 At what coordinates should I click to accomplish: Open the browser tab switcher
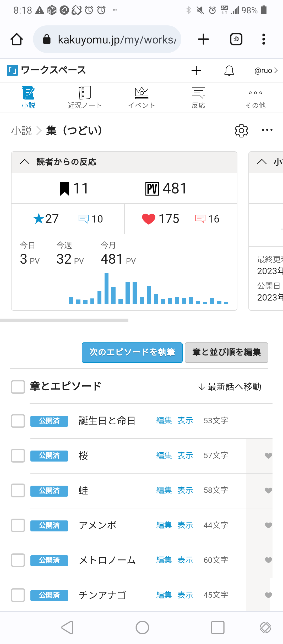click(236, 40)
